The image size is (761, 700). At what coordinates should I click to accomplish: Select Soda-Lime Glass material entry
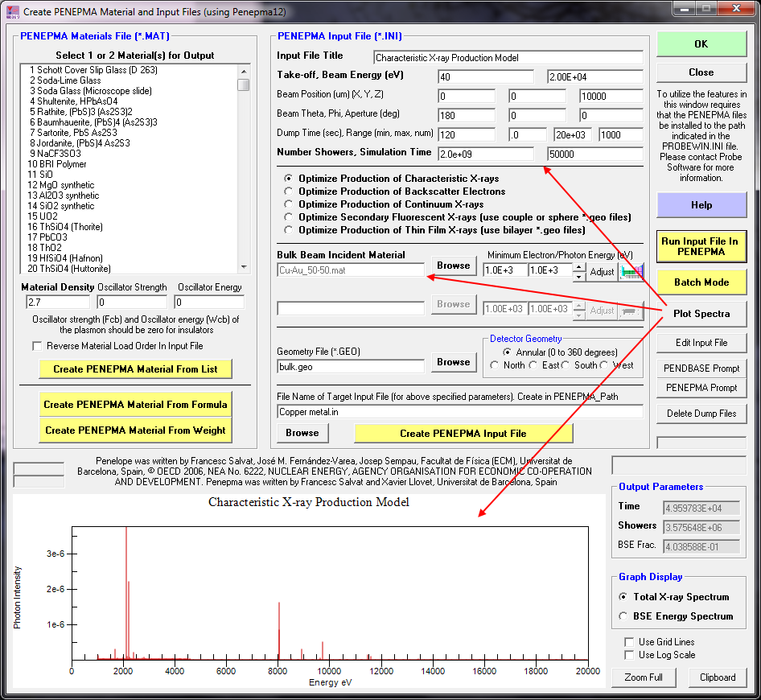(x=64, y=80)
